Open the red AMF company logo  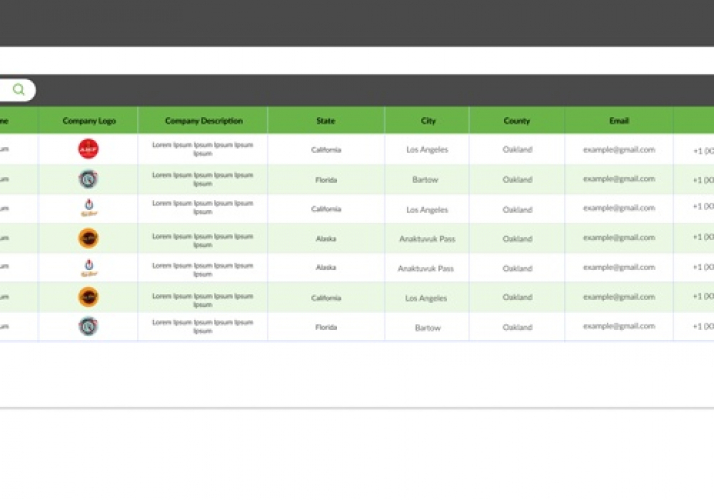pyautogui.click(x=88, y=149)
